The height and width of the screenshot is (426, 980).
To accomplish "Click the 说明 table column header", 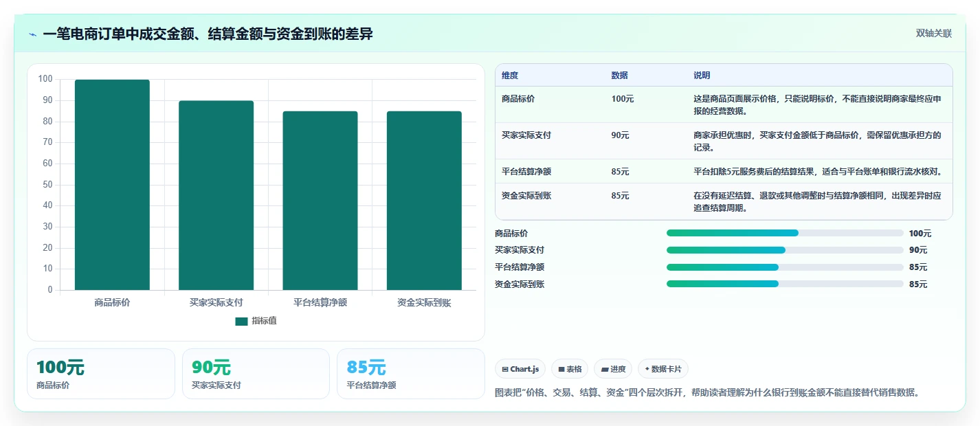I will [x=702, y=76].
